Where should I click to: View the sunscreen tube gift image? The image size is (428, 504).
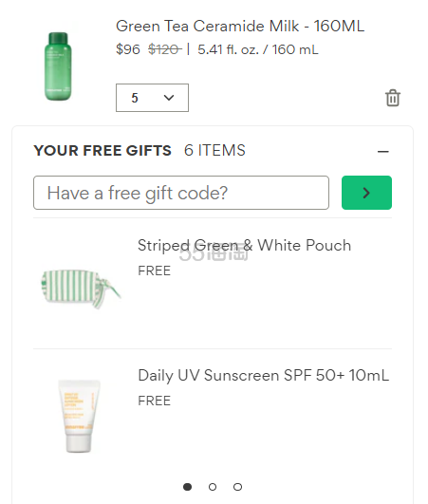coord(79,416)
